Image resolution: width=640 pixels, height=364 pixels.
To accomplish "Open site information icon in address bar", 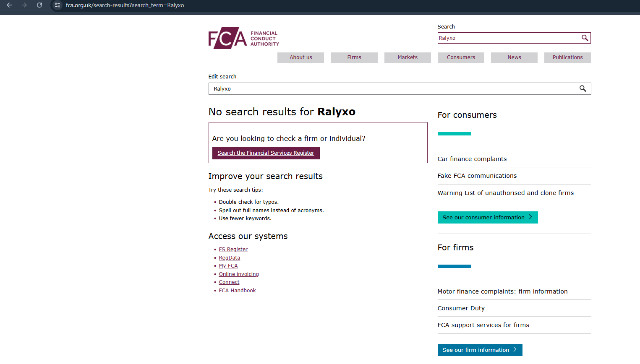I will click(x=58, y=5).
